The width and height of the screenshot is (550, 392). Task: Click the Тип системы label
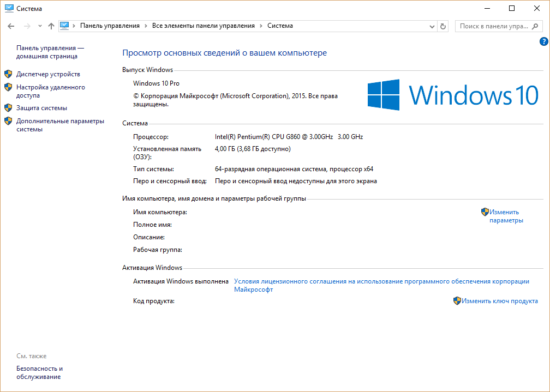(153, 169)
